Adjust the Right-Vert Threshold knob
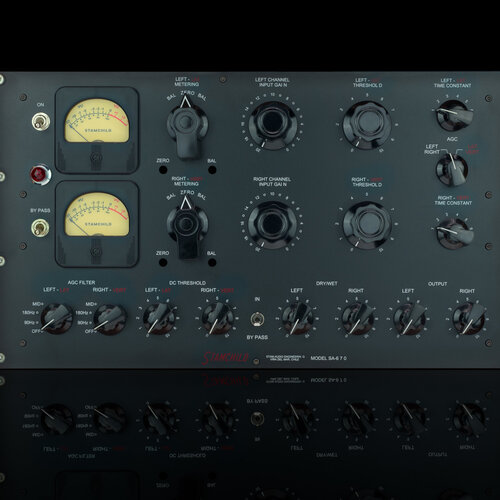 (x=367, y=225)
